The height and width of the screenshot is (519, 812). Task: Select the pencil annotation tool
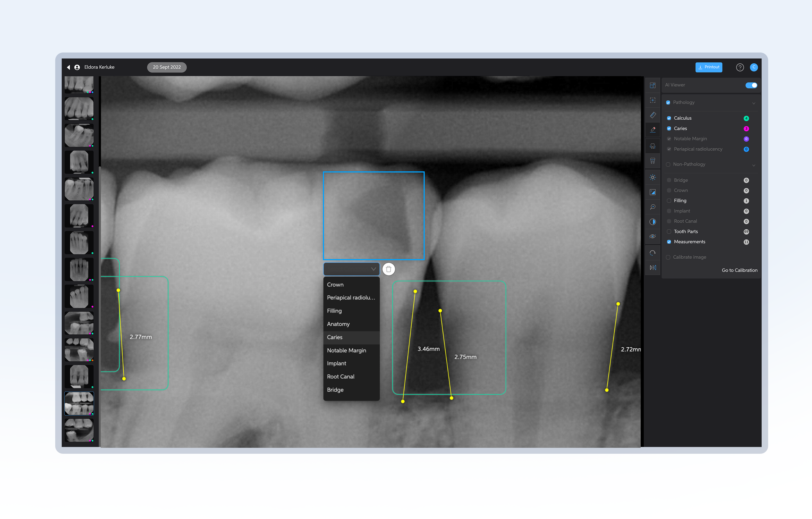(x=653, y=129)
